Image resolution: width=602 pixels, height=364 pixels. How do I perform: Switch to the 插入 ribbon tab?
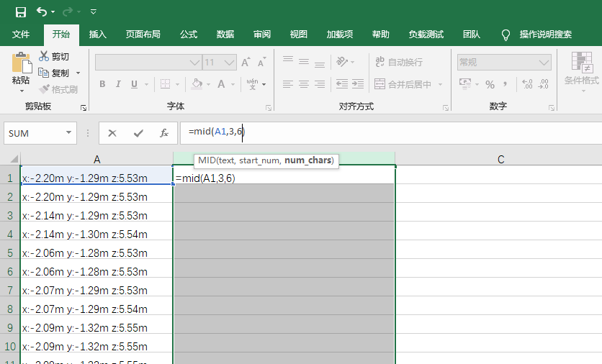97,35
